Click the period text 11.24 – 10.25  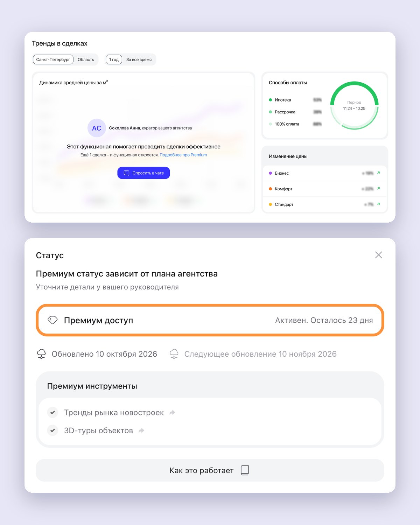click(354, 108)
